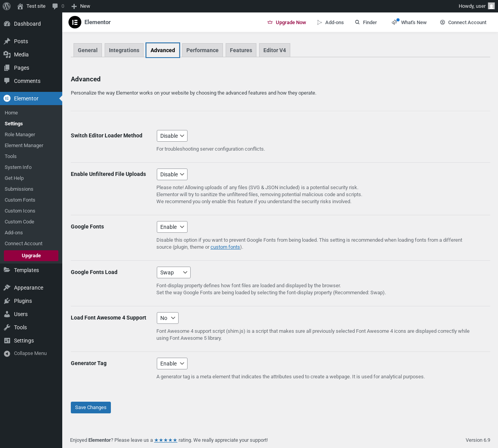This screenshot has height=448, width=498.
Task: Click the WordPress logo icon
Action: pos(7,6)
